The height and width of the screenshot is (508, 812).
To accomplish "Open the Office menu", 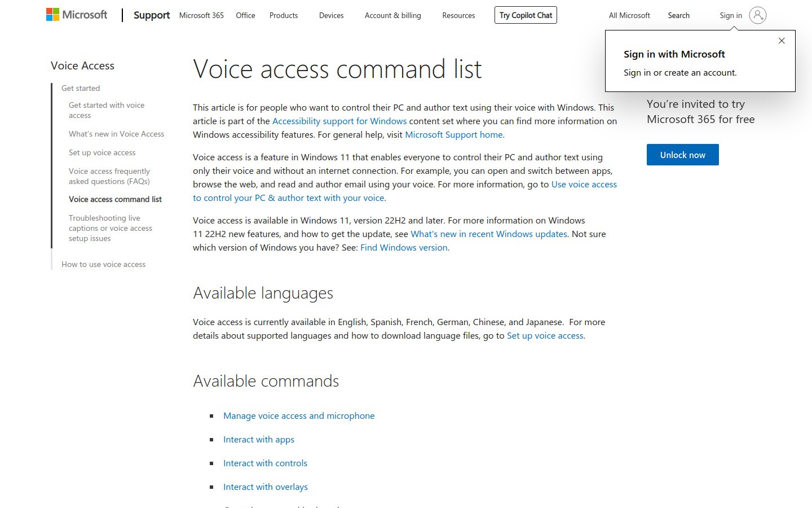I will pos(245,16).
